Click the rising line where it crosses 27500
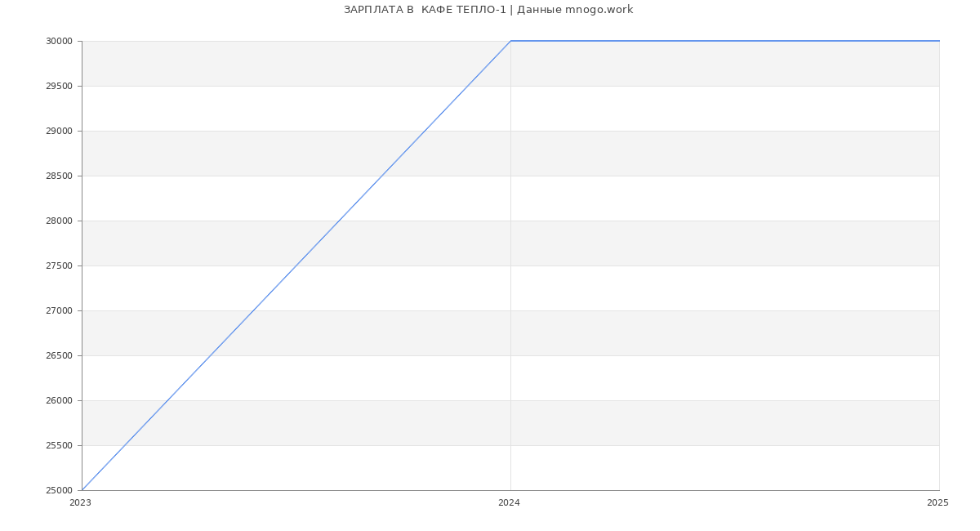980x531 pixels. (296, 265)
